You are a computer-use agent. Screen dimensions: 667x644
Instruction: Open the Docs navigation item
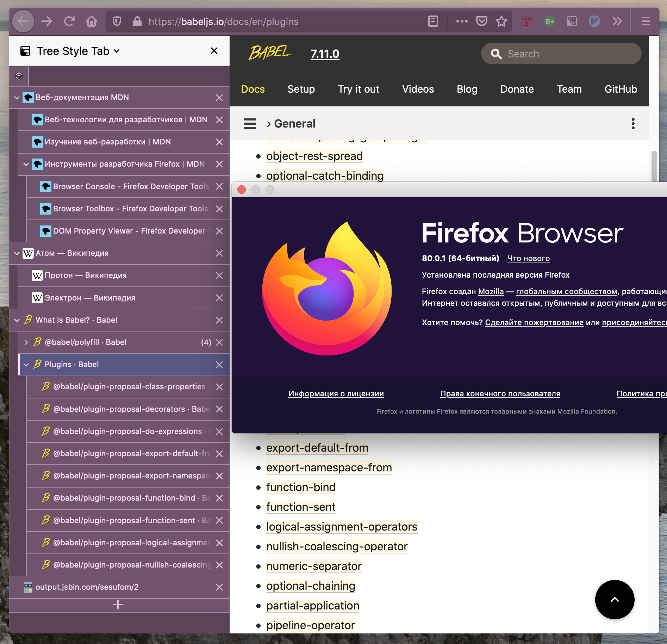pyautogui.click(x=253, y=89)
